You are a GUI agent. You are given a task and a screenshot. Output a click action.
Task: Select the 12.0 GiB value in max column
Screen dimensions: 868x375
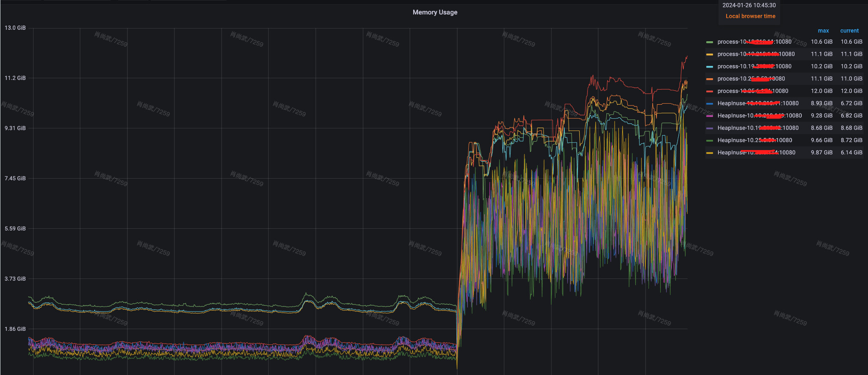point(821,91)
